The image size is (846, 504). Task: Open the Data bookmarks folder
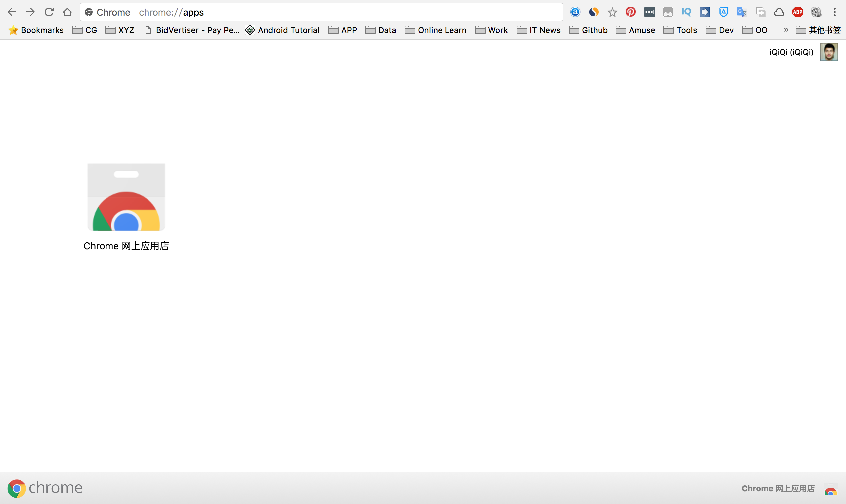(x=380, y=30)
